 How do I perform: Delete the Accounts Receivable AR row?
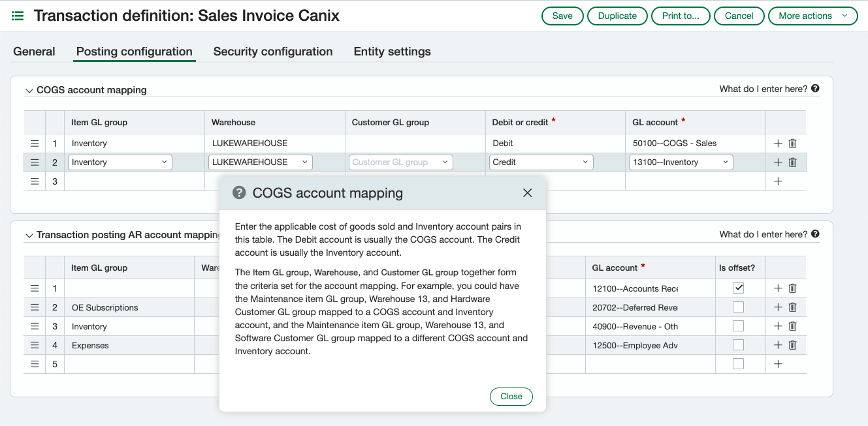coord(793,288)
